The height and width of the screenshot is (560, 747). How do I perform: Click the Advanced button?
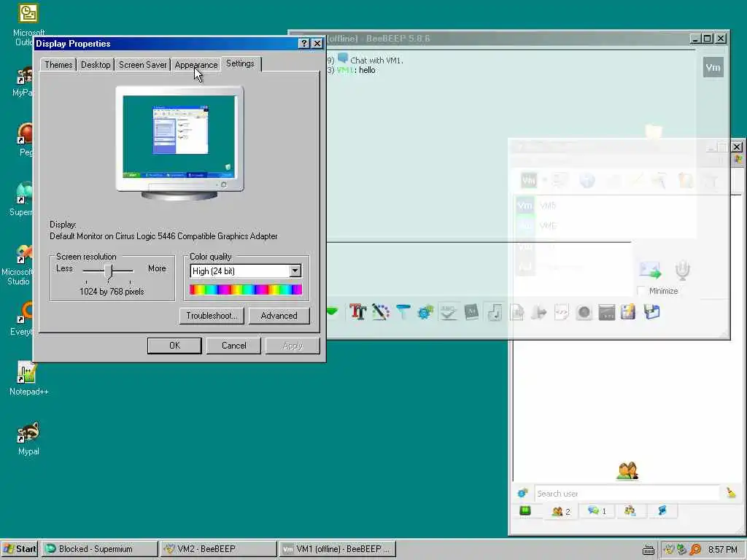[279, 316]
